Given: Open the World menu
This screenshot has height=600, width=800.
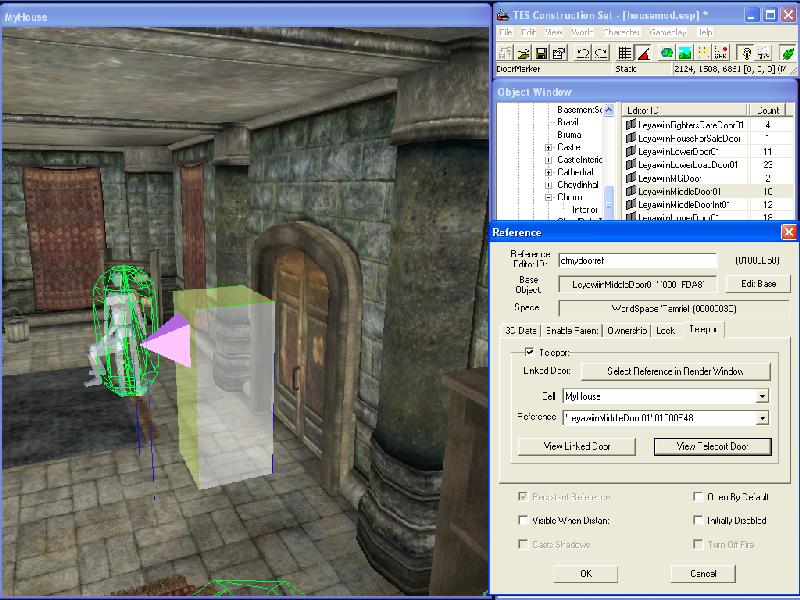Looking at the screenshot, I should click(x=582, y=32).
